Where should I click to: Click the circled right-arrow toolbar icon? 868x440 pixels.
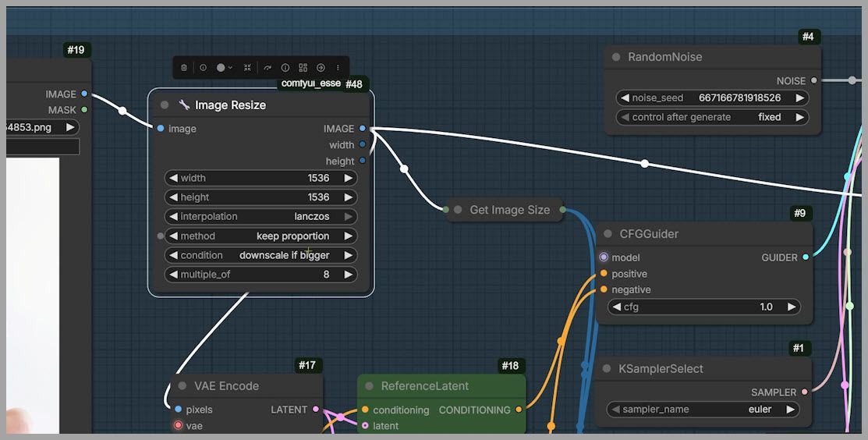coord(321,68)
